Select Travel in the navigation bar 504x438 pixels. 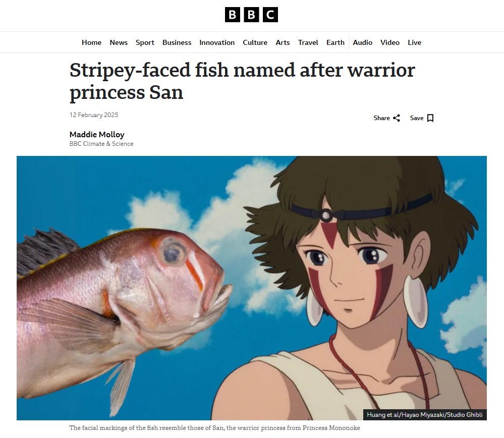click(x=308, y=42)
